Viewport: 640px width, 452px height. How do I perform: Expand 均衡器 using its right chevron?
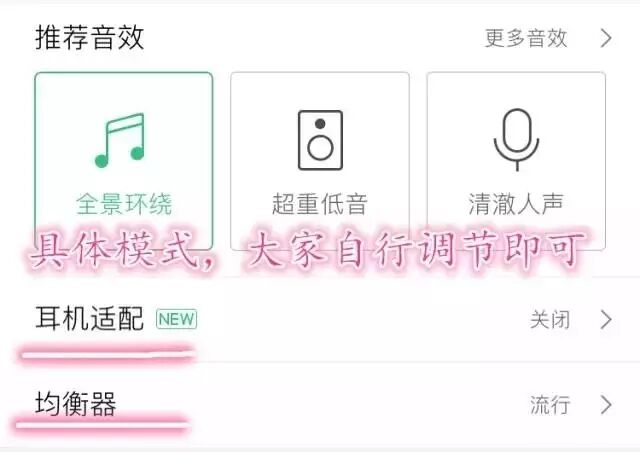[606, 405]
